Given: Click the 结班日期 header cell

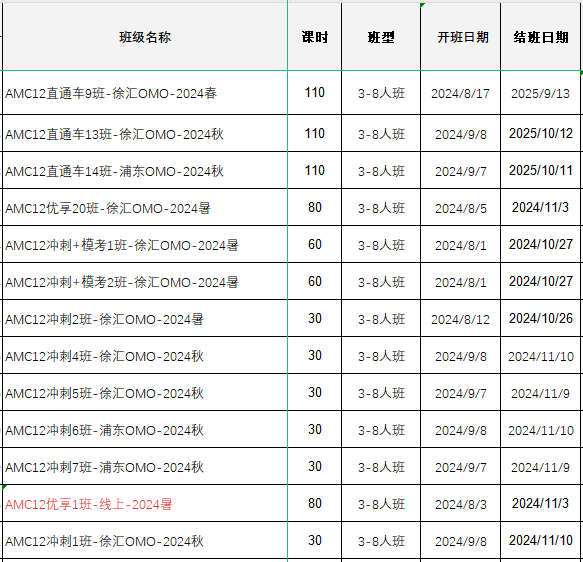Looking at the screenshot, I should [541, 37].
